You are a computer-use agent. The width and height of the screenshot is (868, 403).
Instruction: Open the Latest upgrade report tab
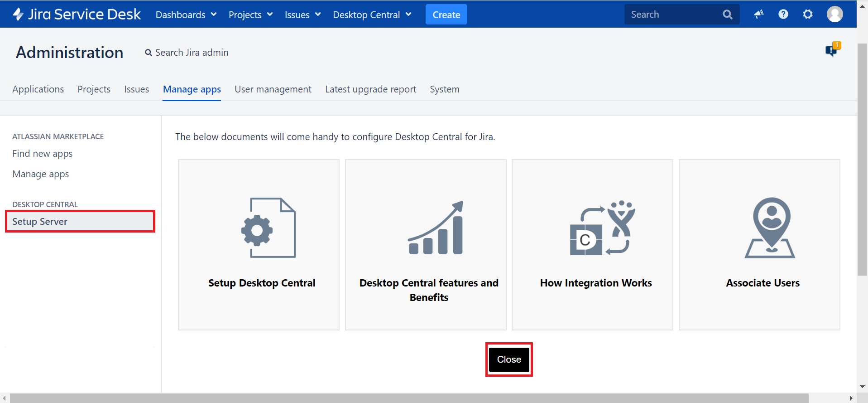(371, 89)
